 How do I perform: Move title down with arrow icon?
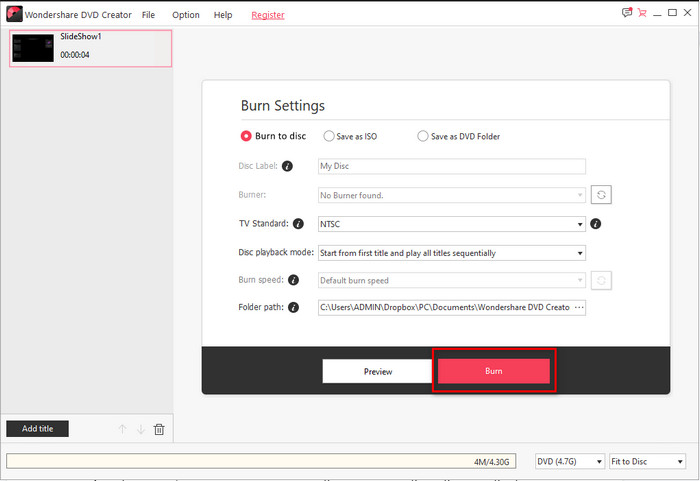coord(141,429)
